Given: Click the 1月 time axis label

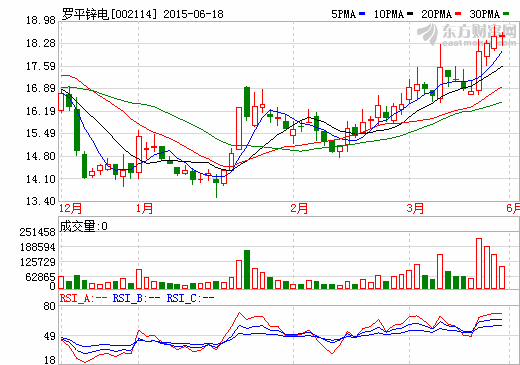Looking at the screenshot, I should [x=144, y=208].
